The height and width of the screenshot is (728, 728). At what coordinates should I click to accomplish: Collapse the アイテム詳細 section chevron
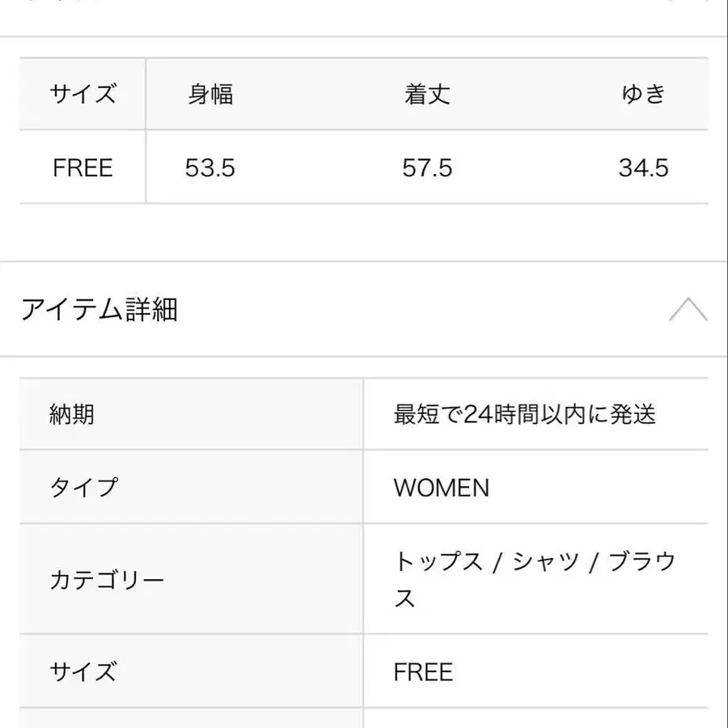coord(688,310)
